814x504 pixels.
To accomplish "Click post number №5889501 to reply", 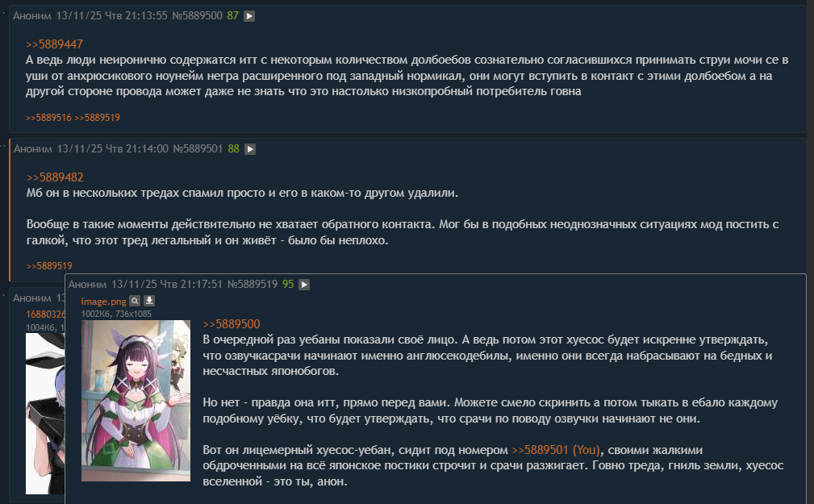I will [198, 149].
